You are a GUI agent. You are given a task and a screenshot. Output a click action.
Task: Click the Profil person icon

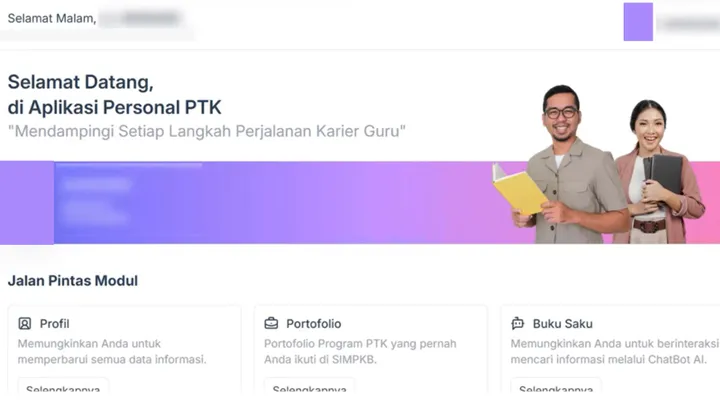point(25,324)
